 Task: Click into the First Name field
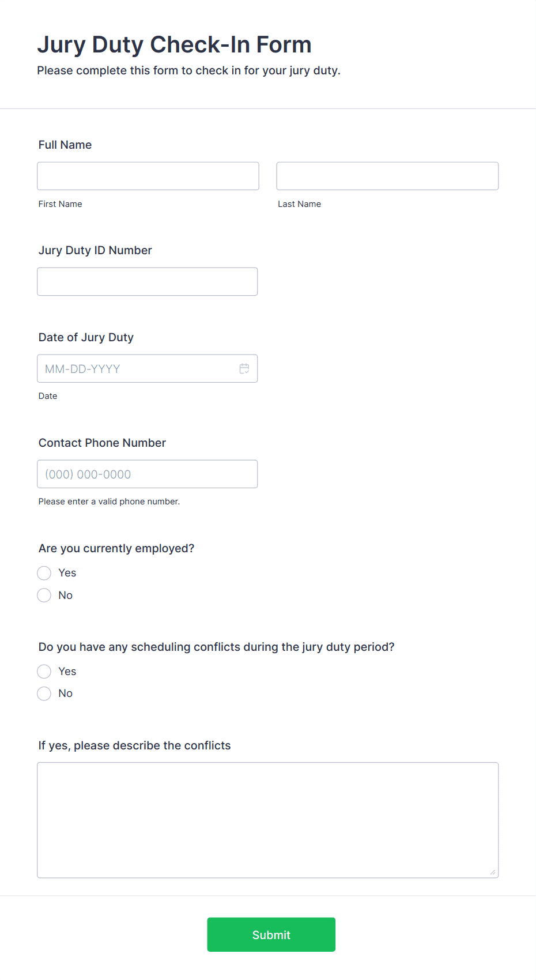[148, 176]
